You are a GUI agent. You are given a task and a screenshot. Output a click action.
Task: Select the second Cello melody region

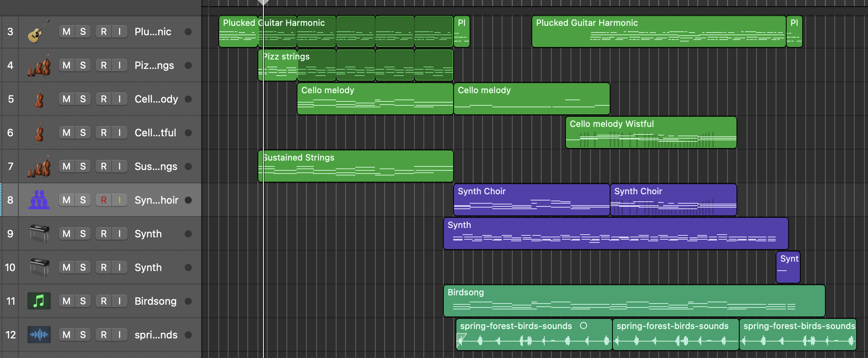tap(532, 99)
